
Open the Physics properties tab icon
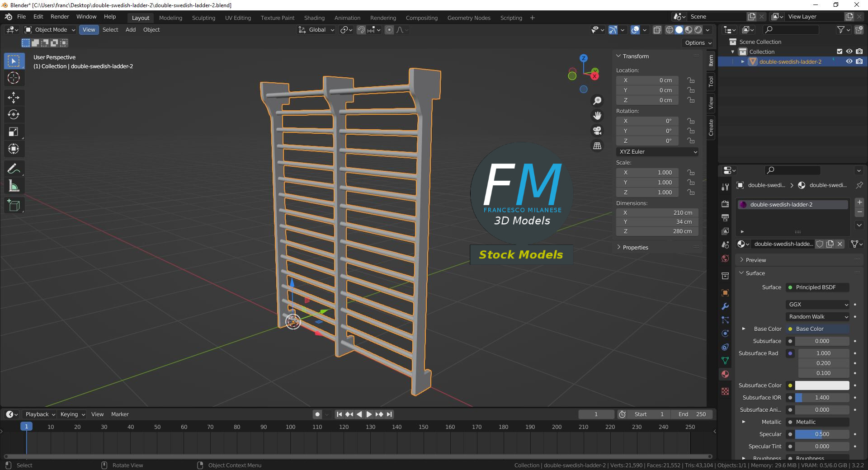tap(725, 334)
